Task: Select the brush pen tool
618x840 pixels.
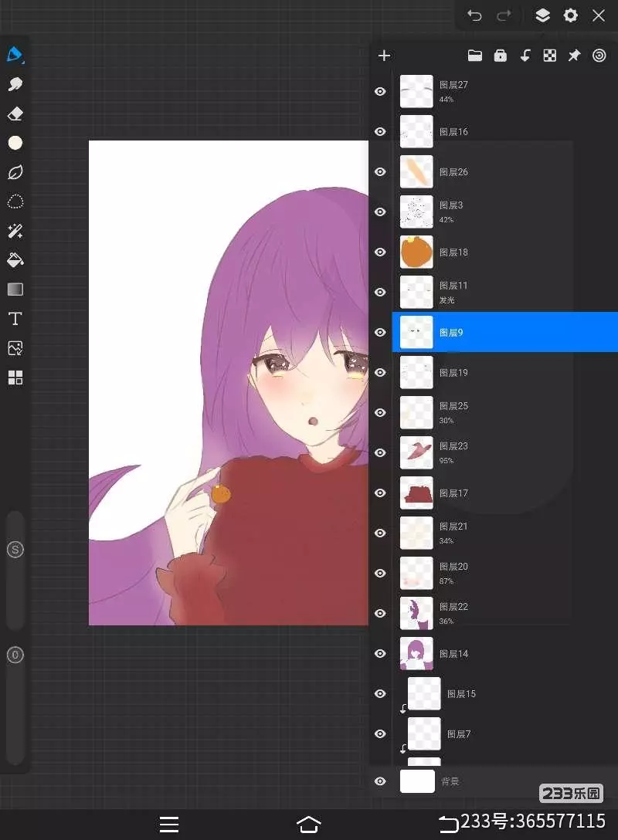Action: pyautogui.click(x=15, y=55)
